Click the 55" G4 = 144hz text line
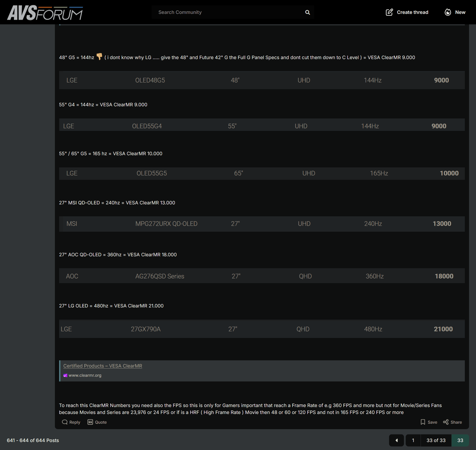The width and height of the screenshot is (476, 450). pyautogui.click(x=103, y=105)
